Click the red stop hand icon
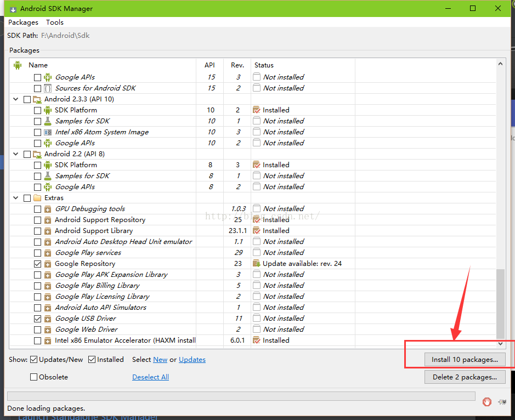 tap(486, 401)
